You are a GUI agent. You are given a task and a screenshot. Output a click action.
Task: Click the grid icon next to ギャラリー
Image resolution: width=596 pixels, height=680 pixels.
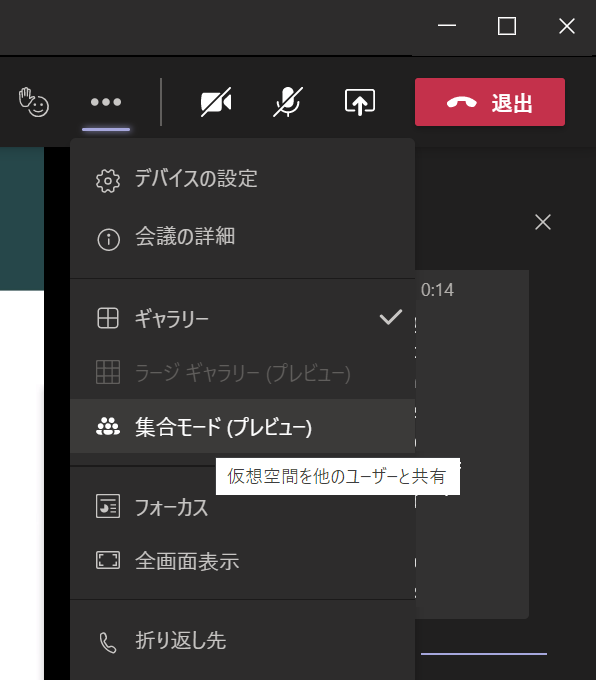tap(108, 318)
